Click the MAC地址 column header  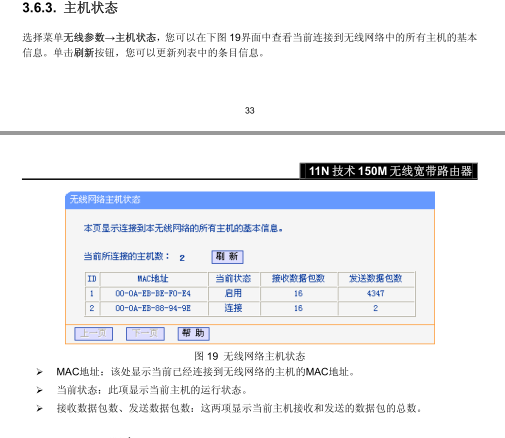[153, 279]
